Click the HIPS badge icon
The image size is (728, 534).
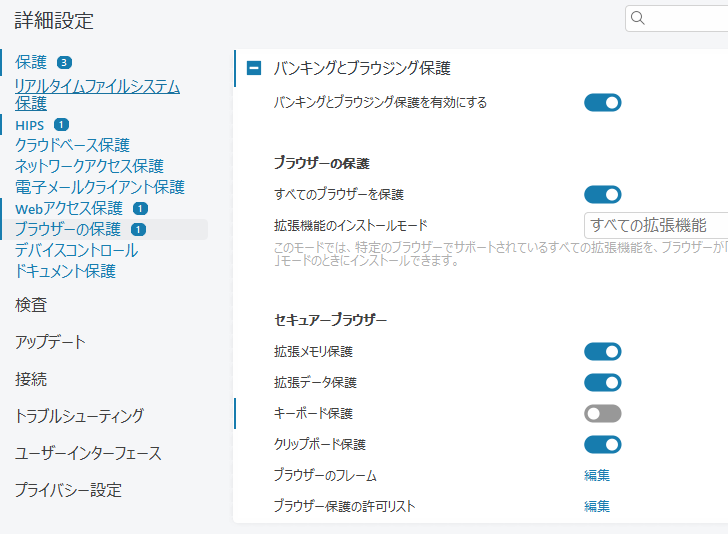(x=61, y=125)
